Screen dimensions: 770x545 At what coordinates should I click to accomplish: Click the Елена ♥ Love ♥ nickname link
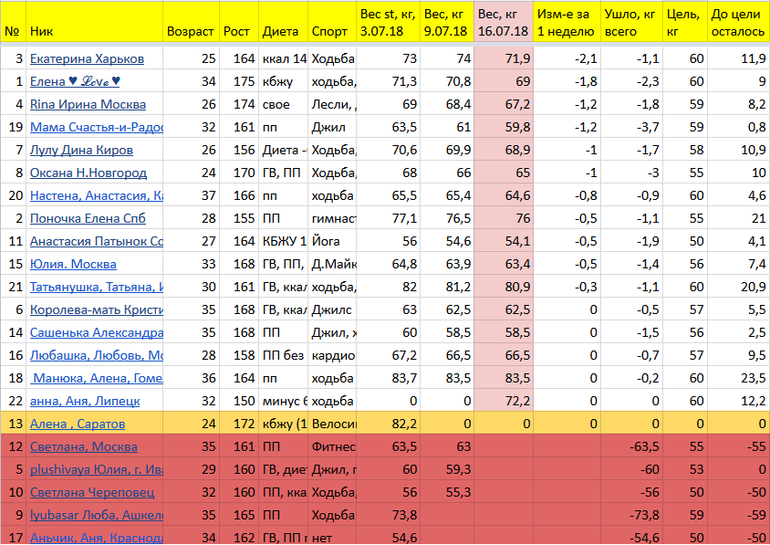point(75,81)
